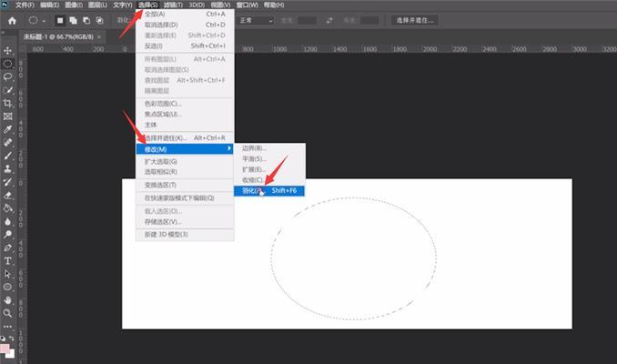Click the background color swatch

tap(11, 354)
